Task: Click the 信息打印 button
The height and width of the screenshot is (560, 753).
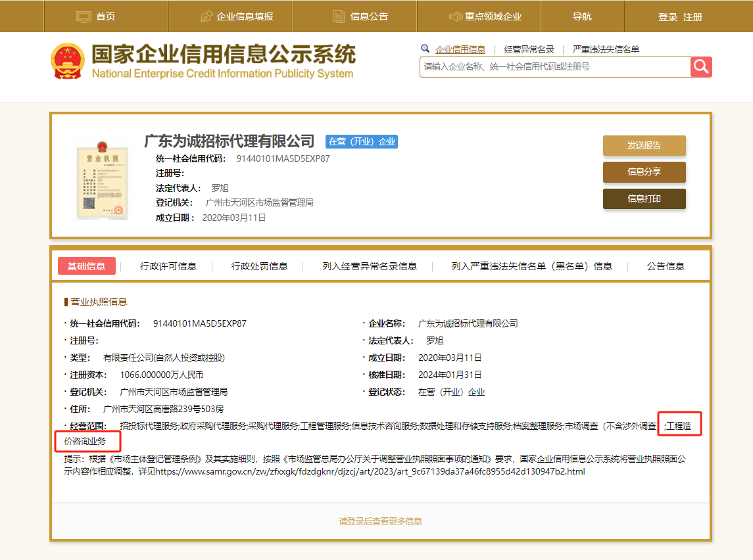Action: [644, 198]
